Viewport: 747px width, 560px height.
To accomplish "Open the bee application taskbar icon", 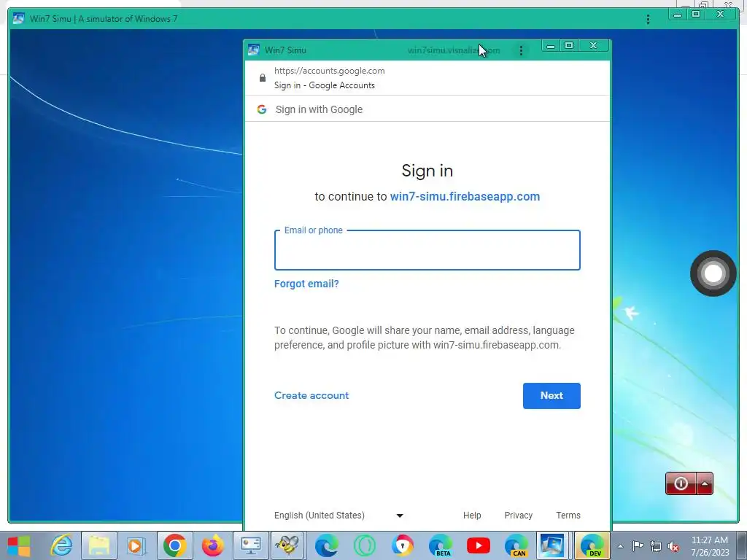I will coord(287,545).
